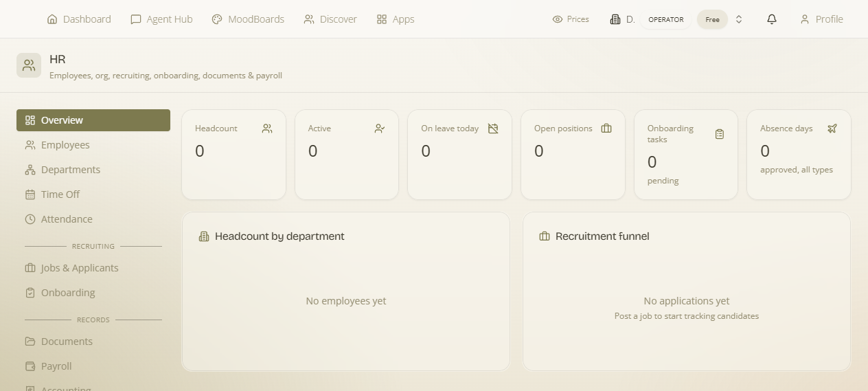This screenshot has height=391, width=868.
Task: Click the Jobs & Applicants briefcase icon
Action: [30, 268]
